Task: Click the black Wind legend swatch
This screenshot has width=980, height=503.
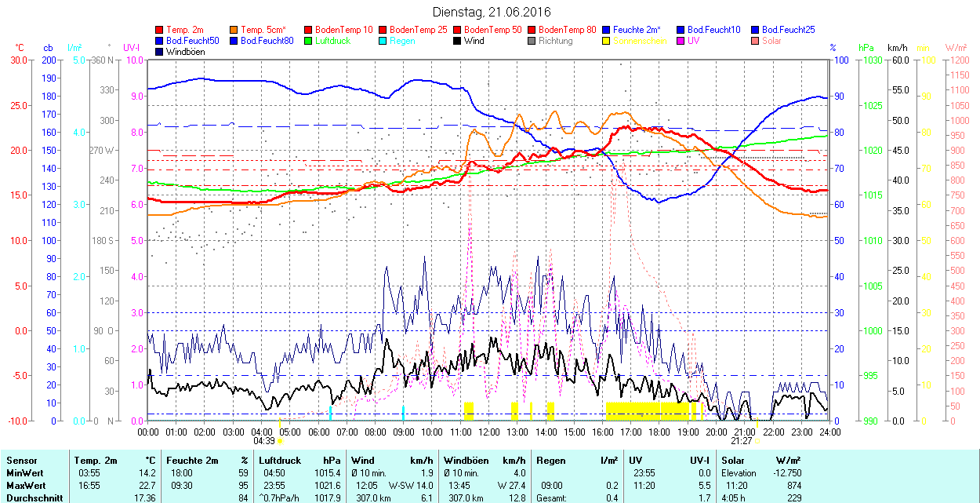Action: click(457, 41)
